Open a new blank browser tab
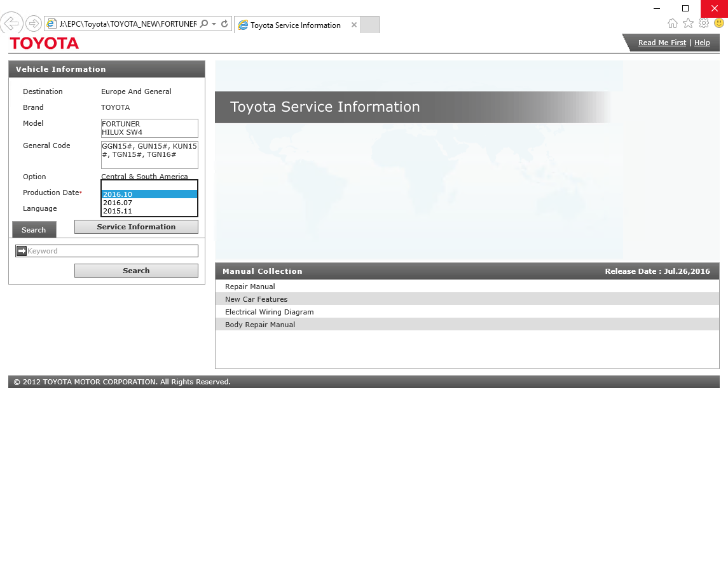The height and width of the screenshot is (587, 728). pyautogui.click(x=370, y=25)
